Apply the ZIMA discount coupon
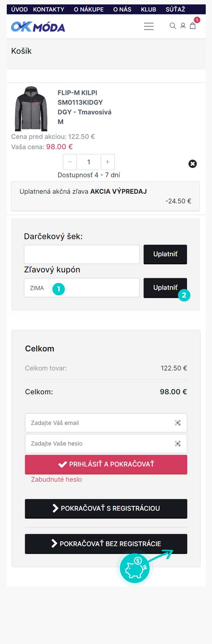This screenshot has height=644, width=212. tap(165, 288)
